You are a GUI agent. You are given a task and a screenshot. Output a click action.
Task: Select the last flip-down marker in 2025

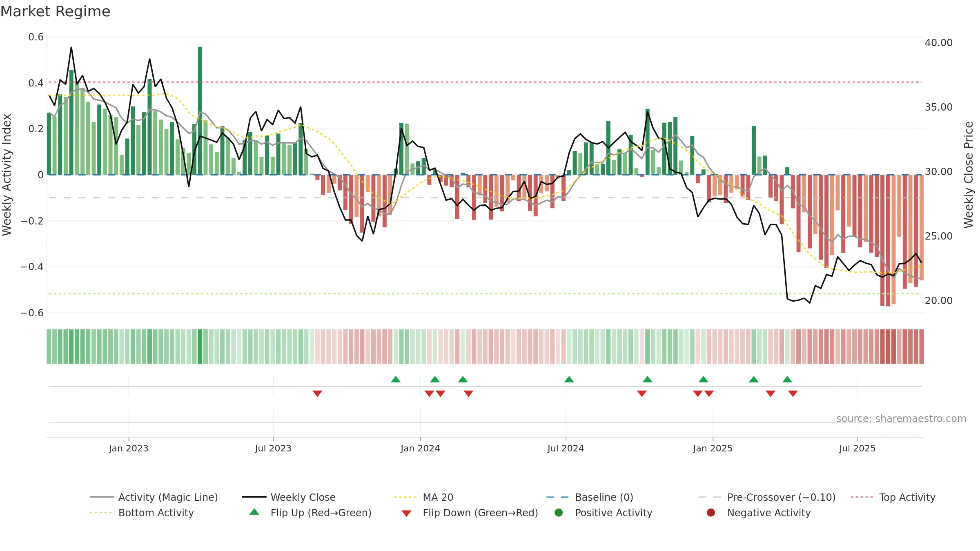793,393
